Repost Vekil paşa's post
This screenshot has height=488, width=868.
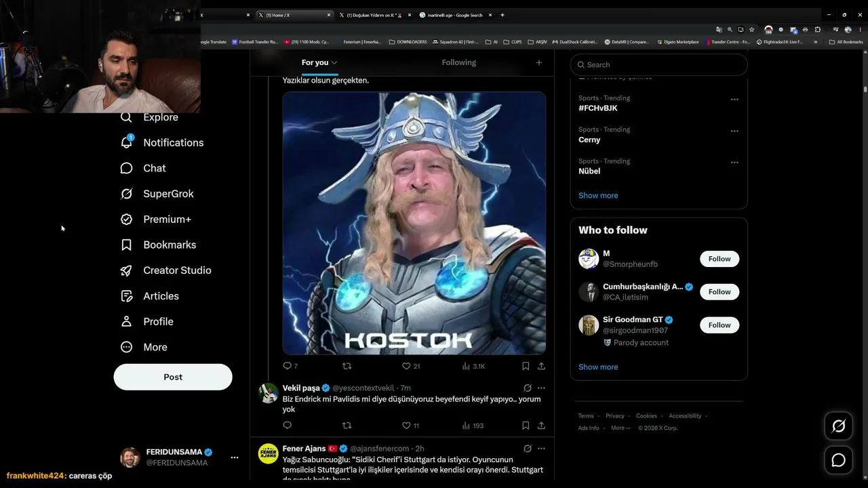pos(347,426)
